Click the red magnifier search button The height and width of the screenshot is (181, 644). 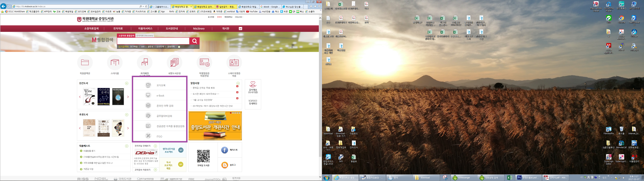click(194, 41)
